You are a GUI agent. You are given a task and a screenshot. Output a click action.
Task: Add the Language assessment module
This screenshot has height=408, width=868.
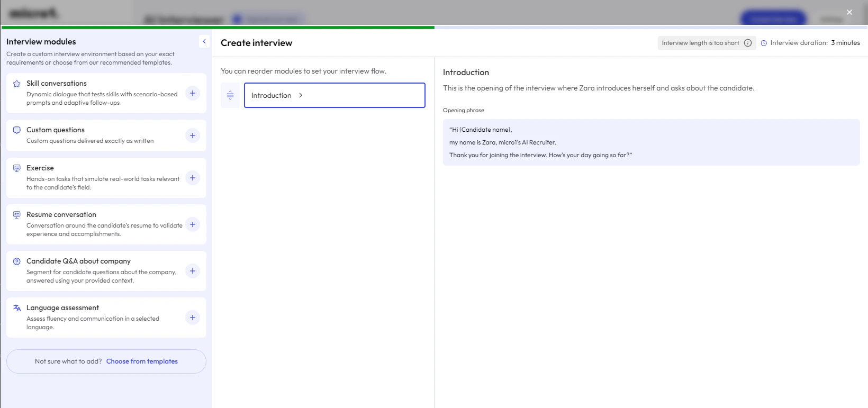click(193, 318)
